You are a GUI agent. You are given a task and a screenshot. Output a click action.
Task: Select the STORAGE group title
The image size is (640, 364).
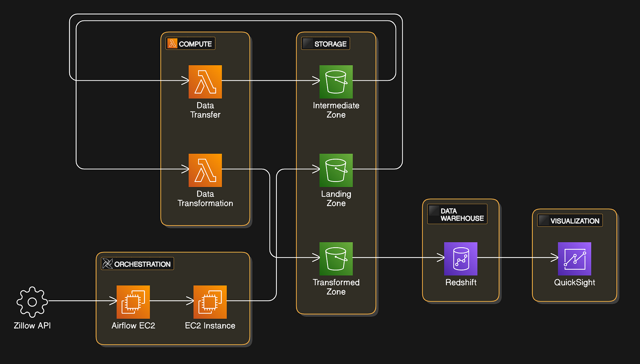[330, 44]
